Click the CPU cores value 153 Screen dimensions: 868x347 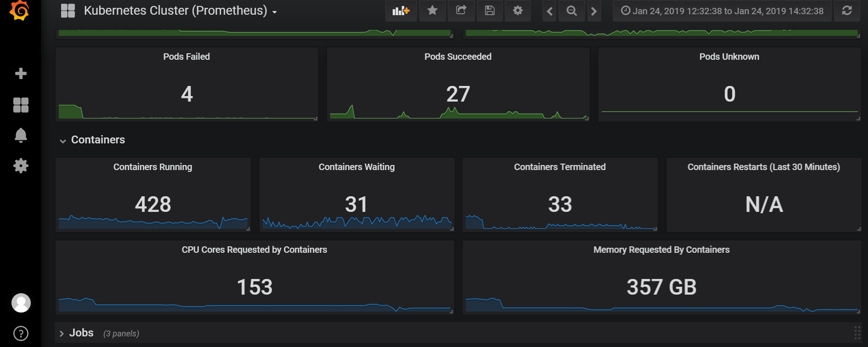255,287
